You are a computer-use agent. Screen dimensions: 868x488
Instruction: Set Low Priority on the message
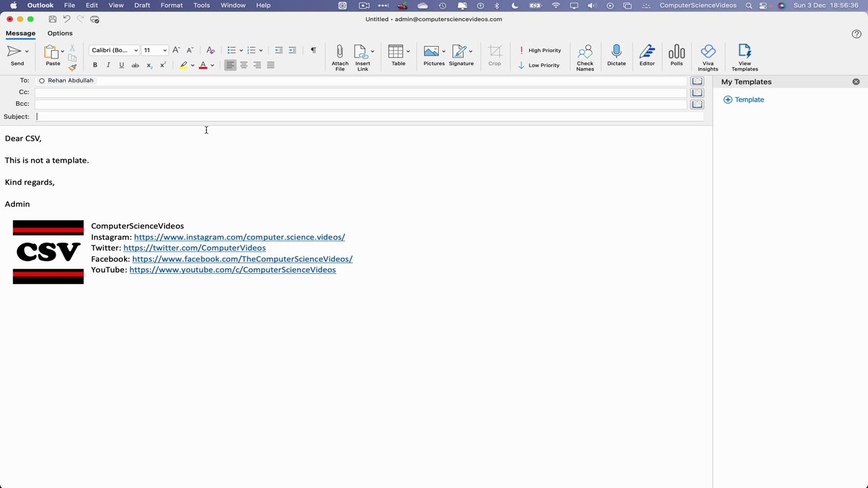539,65
